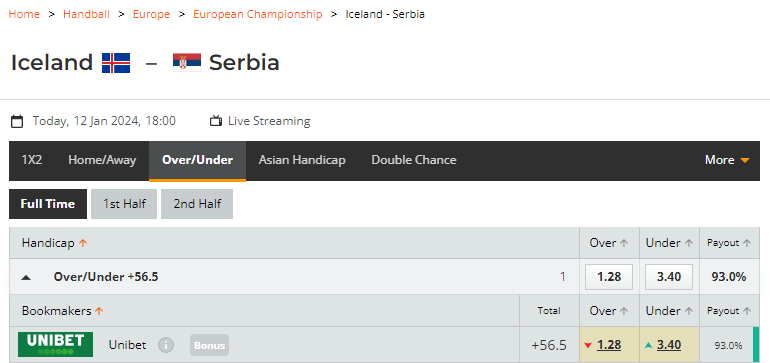Click the Unibet Bonus button
The height and width of the screenshot is (363, 770).
point(210,345)
